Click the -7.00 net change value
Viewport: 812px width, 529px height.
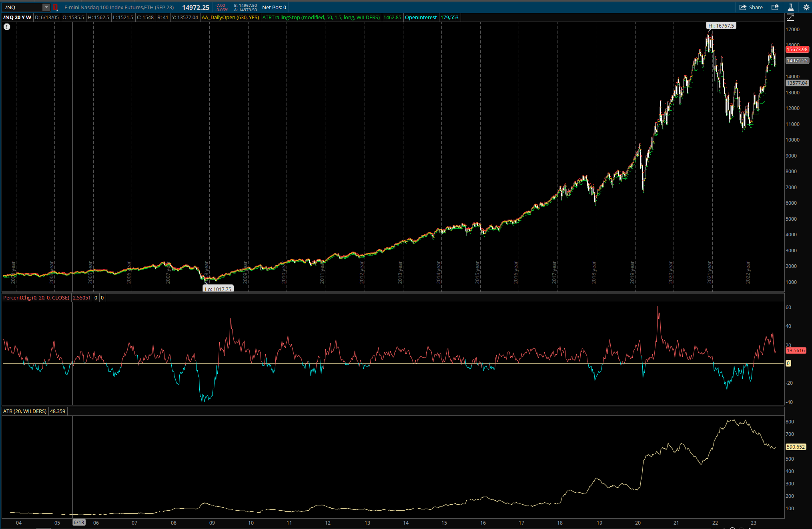click(x=221, y=5)
